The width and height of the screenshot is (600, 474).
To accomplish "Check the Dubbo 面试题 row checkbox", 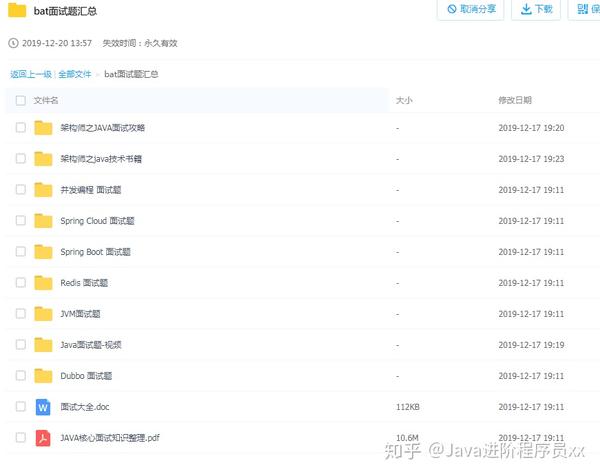I will [21, 375].
